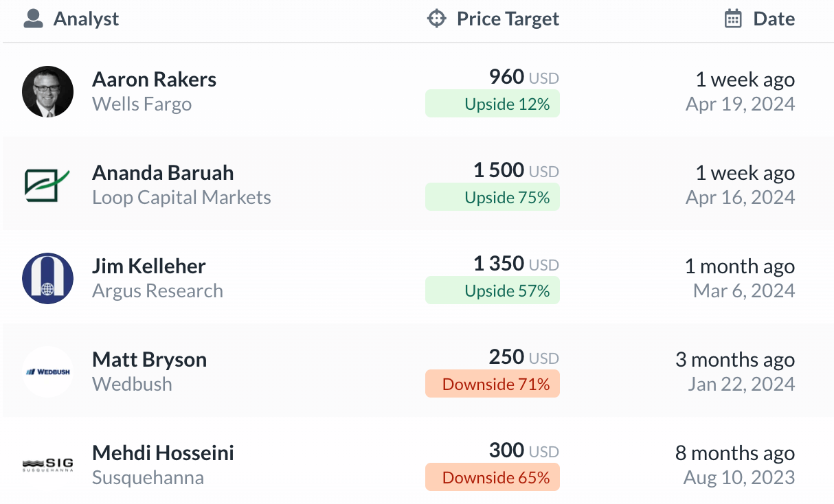Screen dimensions: 834x504
Task: Click the Argus Research logo
Action: coord(47,278)
